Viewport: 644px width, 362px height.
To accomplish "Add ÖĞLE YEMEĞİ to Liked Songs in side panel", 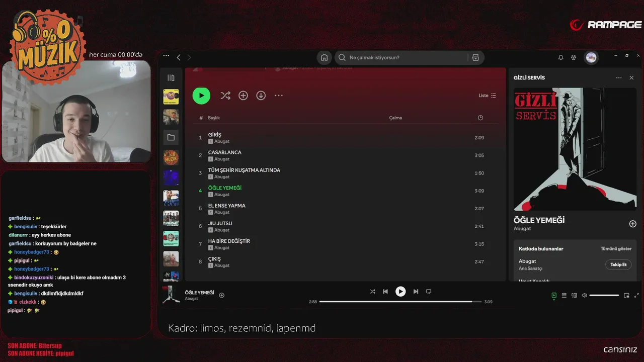I will [x=633, y=224].
